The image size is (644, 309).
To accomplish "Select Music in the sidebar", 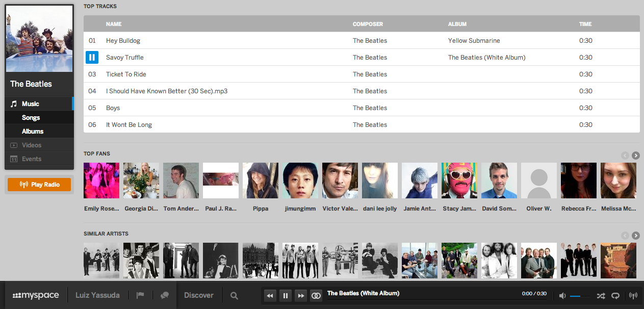I will 39,104.
